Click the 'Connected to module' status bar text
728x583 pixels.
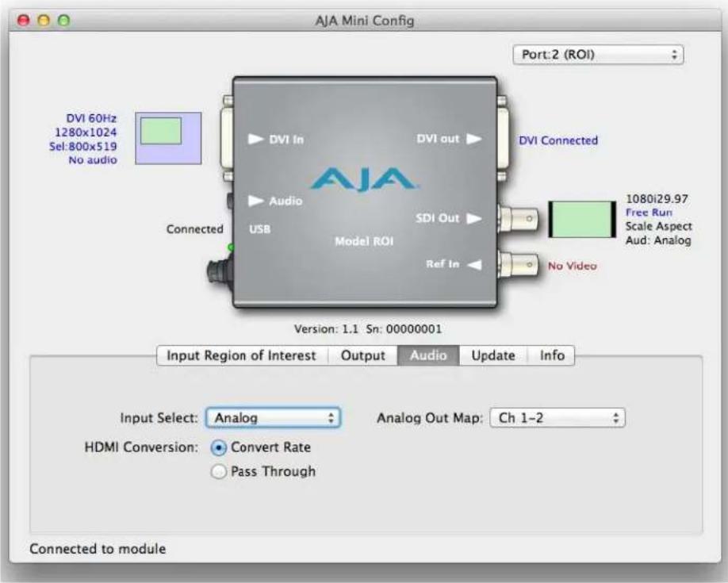(98, 549)
